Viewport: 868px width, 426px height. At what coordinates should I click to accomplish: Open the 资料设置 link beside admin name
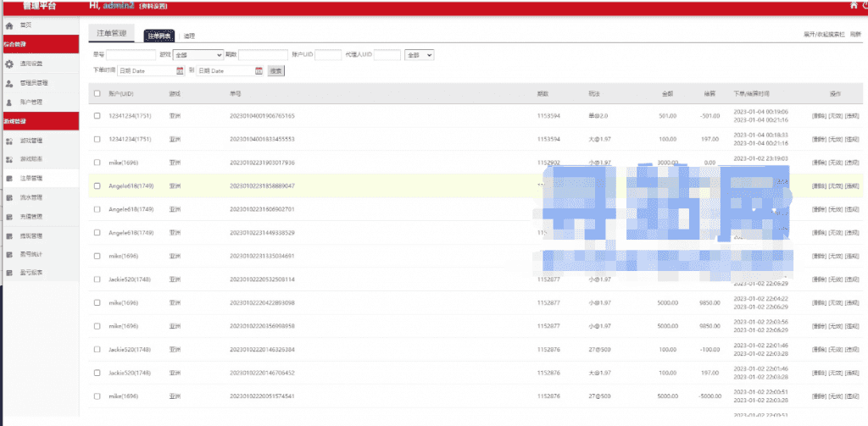[x=153, y=6]
